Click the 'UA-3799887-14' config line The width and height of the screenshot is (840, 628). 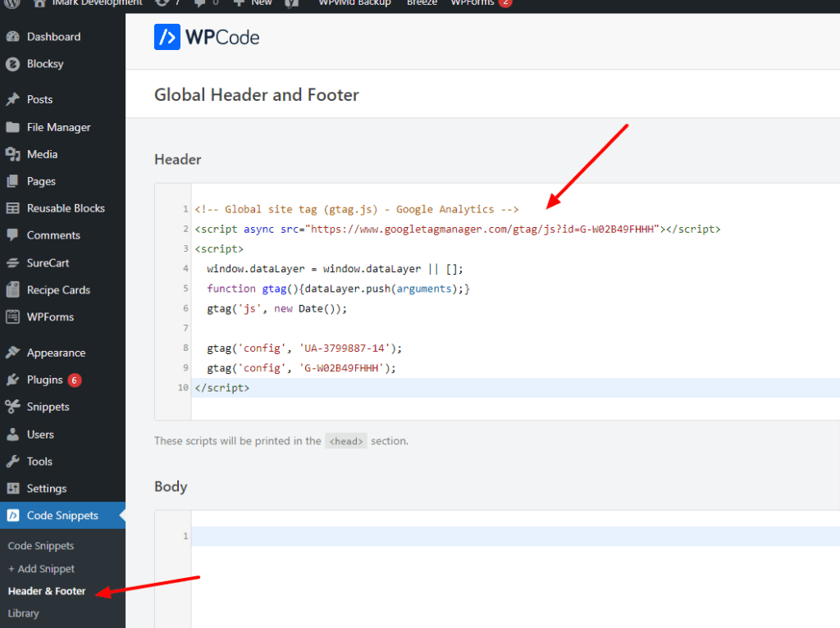pos(304,348)
